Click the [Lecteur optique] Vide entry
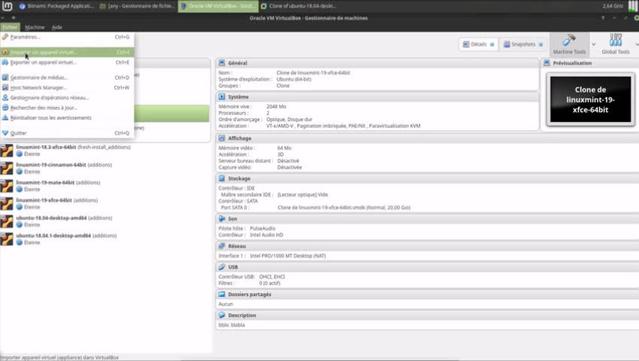 tap(303, 195)
